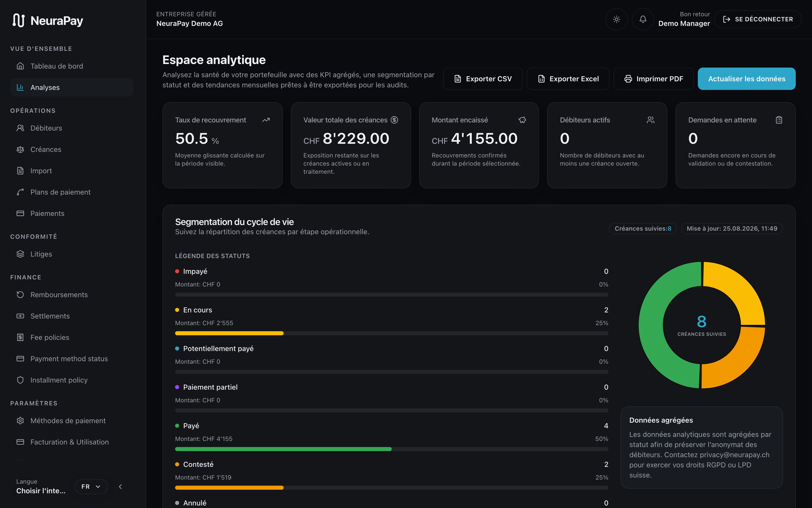This screenshot has height=508, width=812.
Task: Click the Annulé status label
Action: point(195,503)
